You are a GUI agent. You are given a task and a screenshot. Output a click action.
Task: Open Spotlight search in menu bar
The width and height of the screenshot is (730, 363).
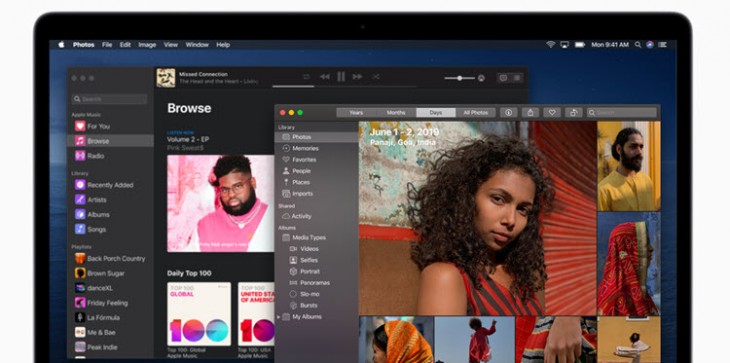click(638, 45)
